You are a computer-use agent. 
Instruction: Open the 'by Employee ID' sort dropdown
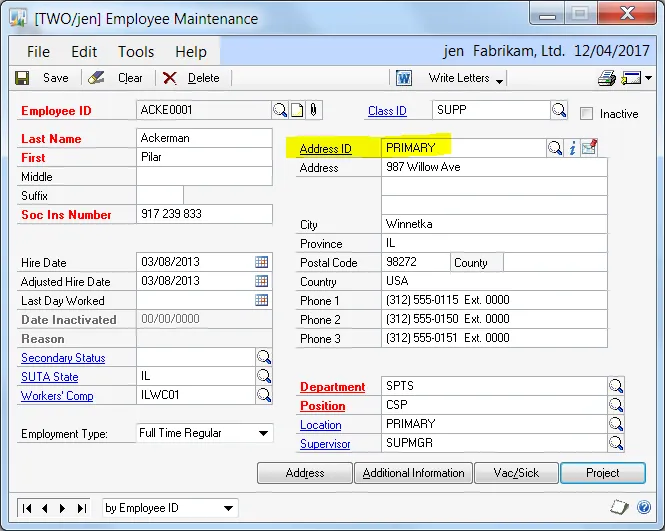point(229,508)
